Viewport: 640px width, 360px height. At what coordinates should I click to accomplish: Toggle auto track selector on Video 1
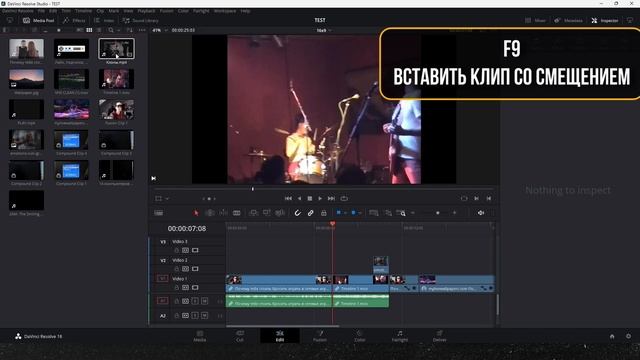coord(186,288)
